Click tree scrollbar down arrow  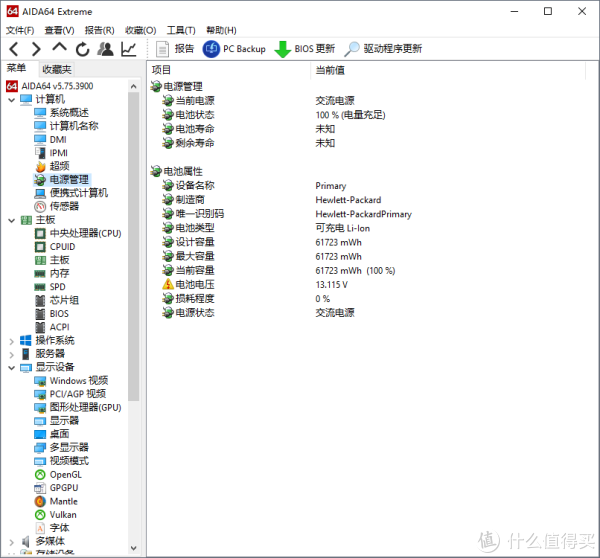click(x=134, y=548)
